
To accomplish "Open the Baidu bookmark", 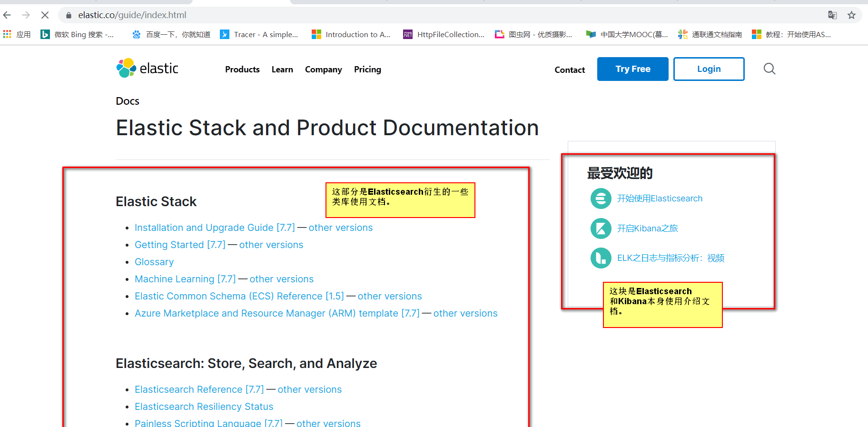I will [171, 34].
